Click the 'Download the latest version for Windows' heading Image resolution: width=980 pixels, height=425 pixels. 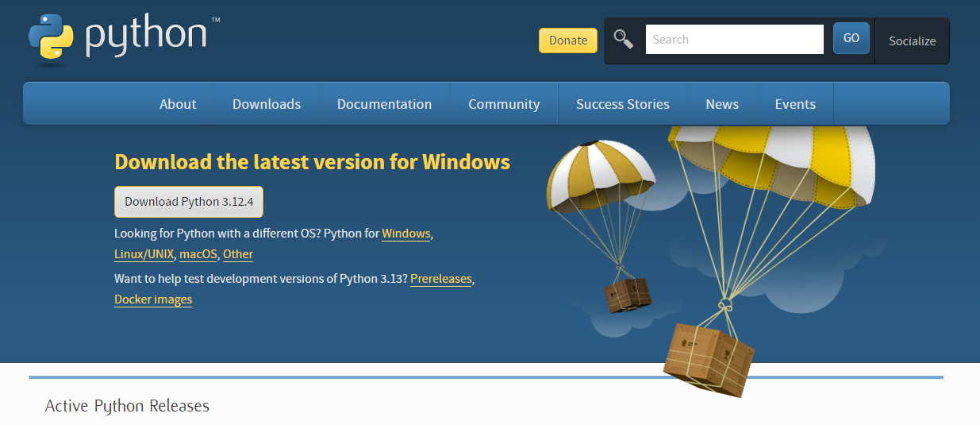(x=313, y=162)
